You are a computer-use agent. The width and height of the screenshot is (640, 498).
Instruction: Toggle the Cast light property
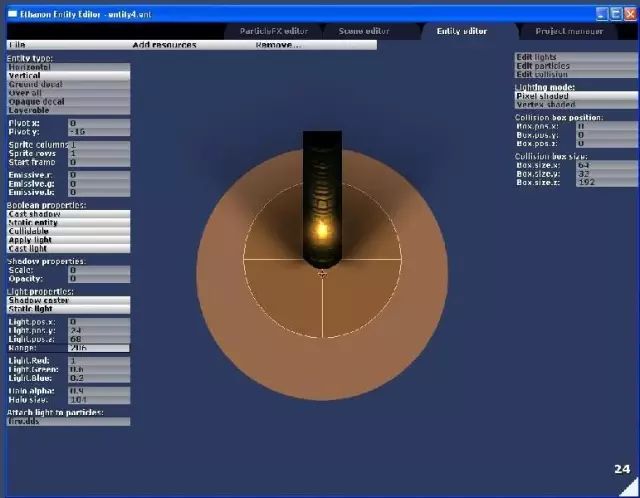click(69, 249)
